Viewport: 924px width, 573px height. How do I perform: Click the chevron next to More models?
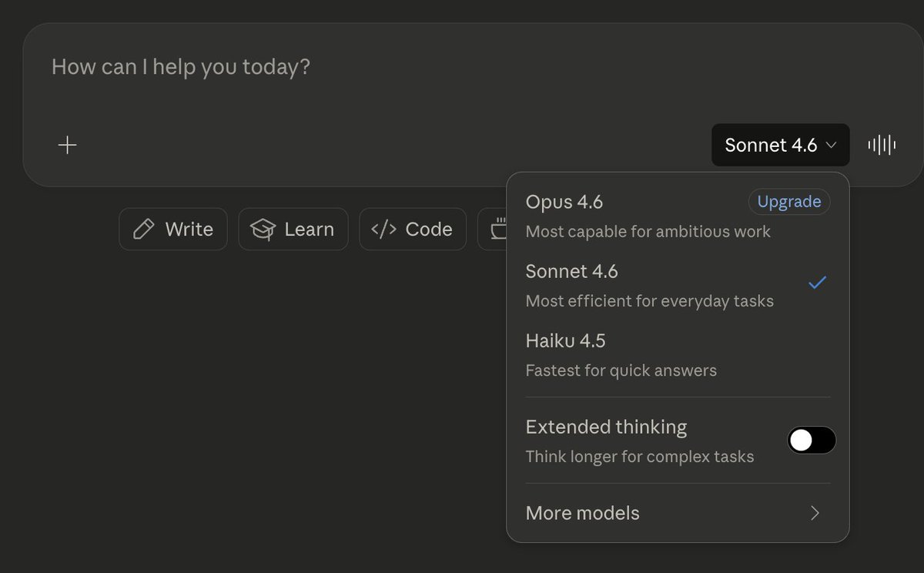pyautogui.click(x=815, y=513)
